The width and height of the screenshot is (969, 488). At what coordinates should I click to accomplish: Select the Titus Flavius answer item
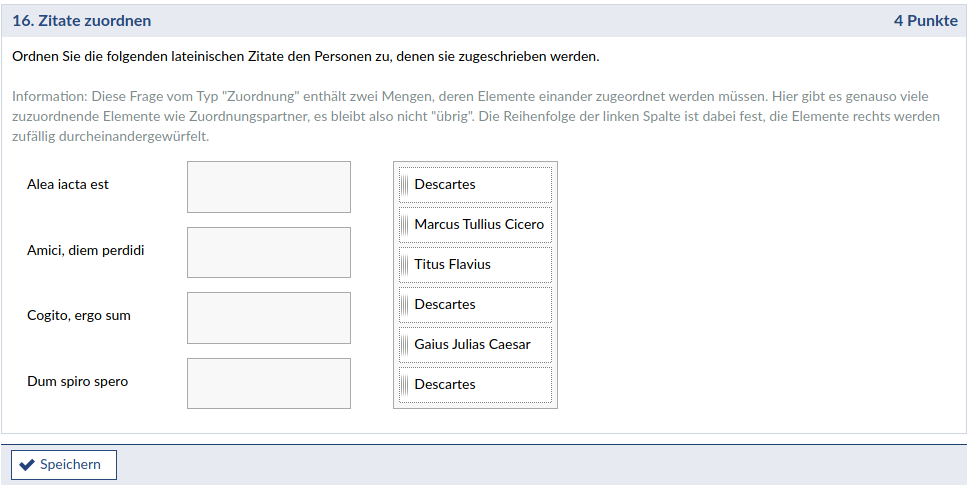coord(453,265)
